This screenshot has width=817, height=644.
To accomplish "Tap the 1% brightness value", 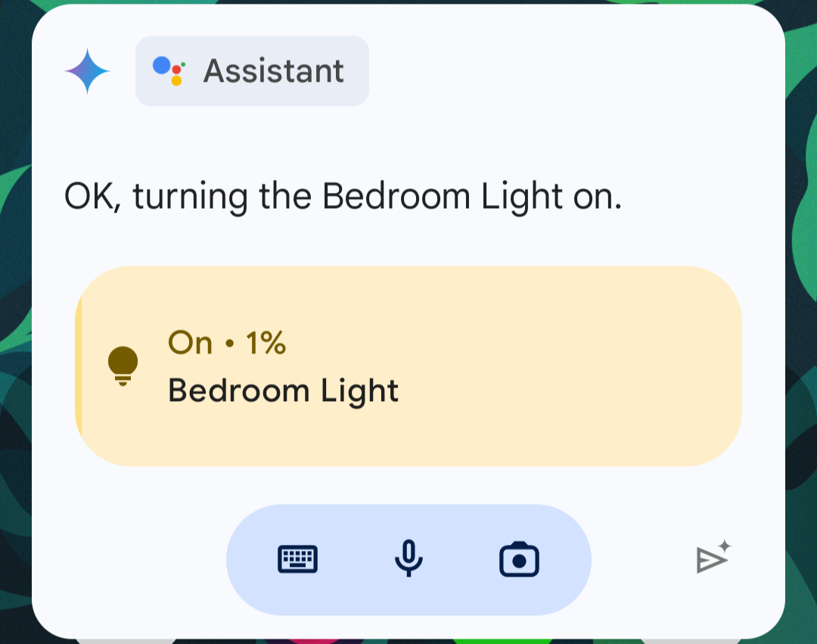I will tap(266, 343).
